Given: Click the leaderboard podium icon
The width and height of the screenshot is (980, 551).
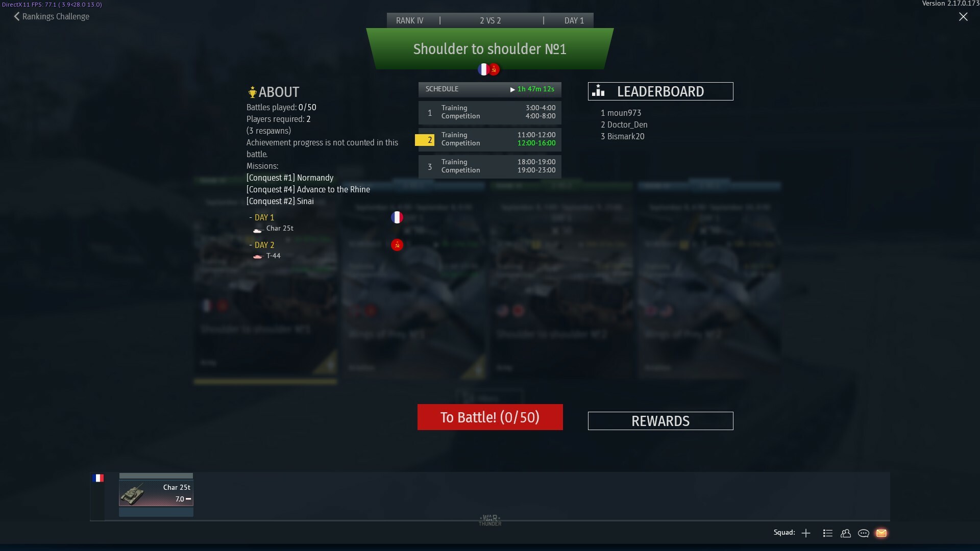Looking at the screenshot, I should point(598,91).
